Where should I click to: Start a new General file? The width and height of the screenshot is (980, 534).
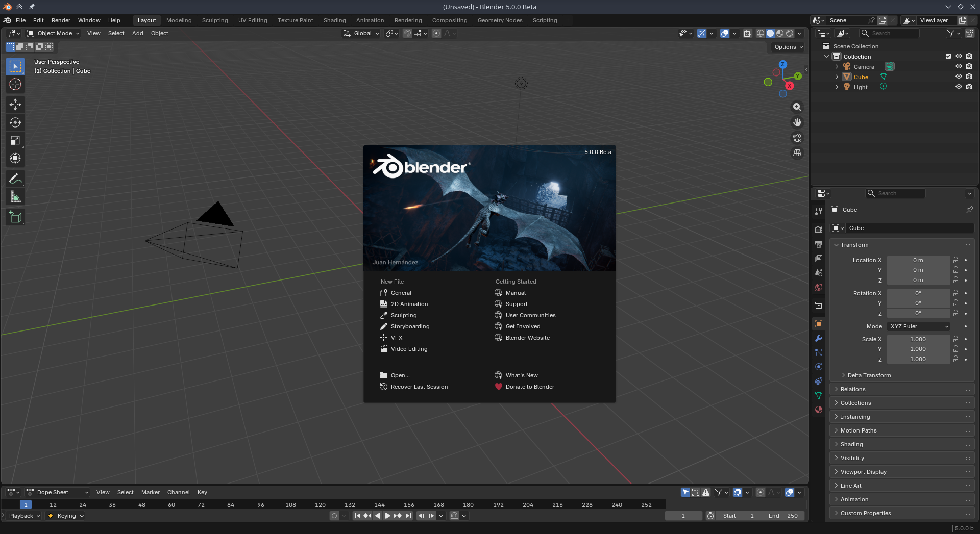(x=401, y=293)
